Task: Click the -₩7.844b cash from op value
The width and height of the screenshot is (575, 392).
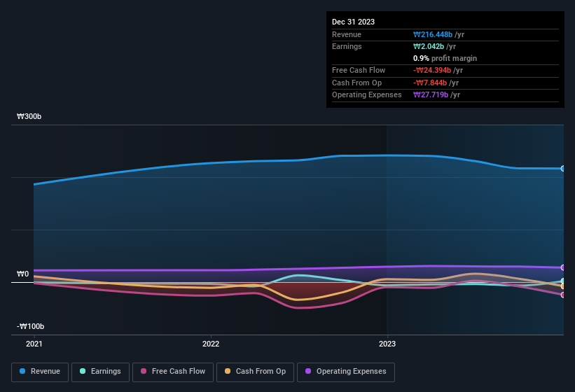Action: [430, 83]
